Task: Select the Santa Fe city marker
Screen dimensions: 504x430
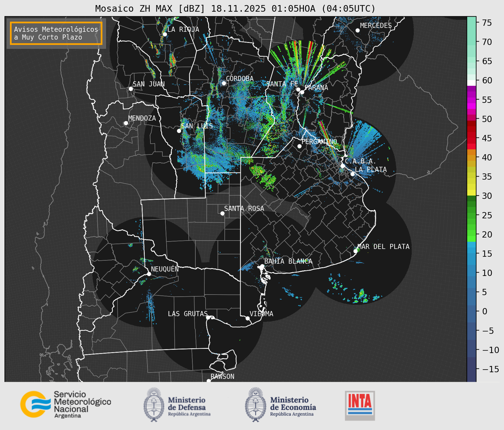Action: [298, 89]
